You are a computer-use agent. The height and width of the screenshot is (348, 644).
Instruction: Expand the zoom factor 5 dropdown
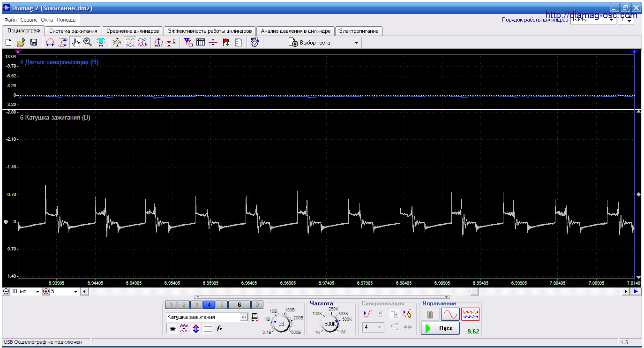click(x=75, y=292)
